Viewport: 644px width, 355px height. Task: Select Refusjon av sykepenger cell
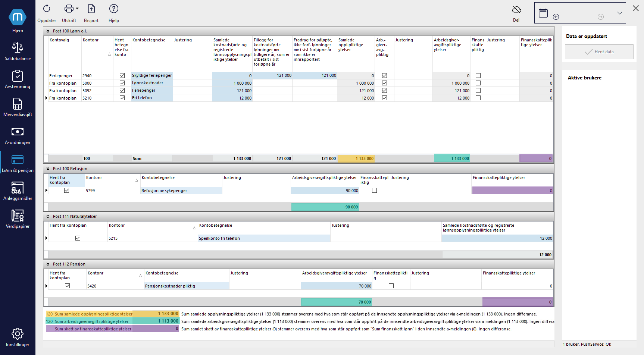[181, 191]
